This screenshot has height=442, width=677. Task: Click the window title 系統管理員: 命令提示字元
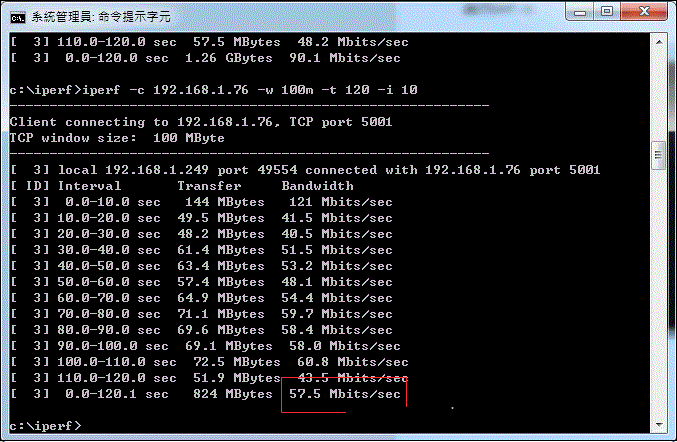coord(101,17)
